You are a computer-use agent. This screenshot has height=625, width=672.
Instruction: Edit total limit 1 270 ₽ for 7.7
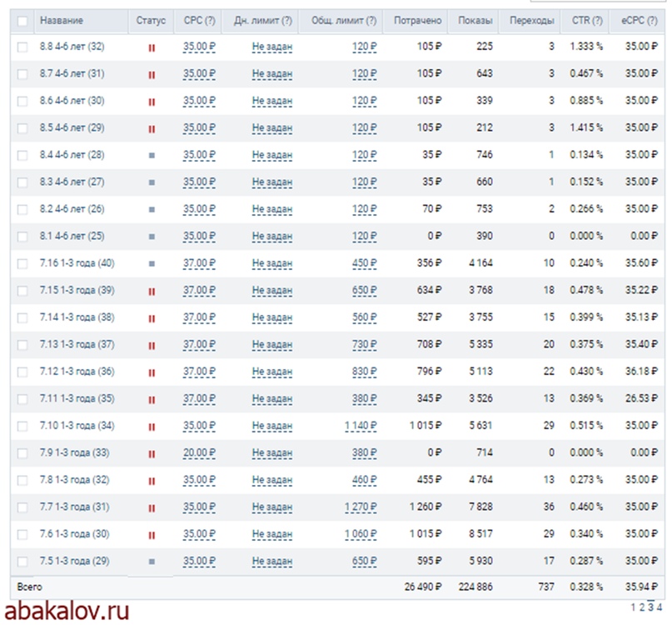tap(361, 507)
